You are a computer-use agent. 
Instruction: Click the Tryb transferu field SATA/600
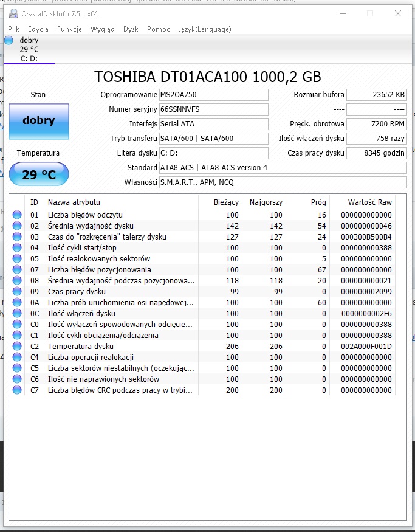pyautogui.click(x=214, y=139)
